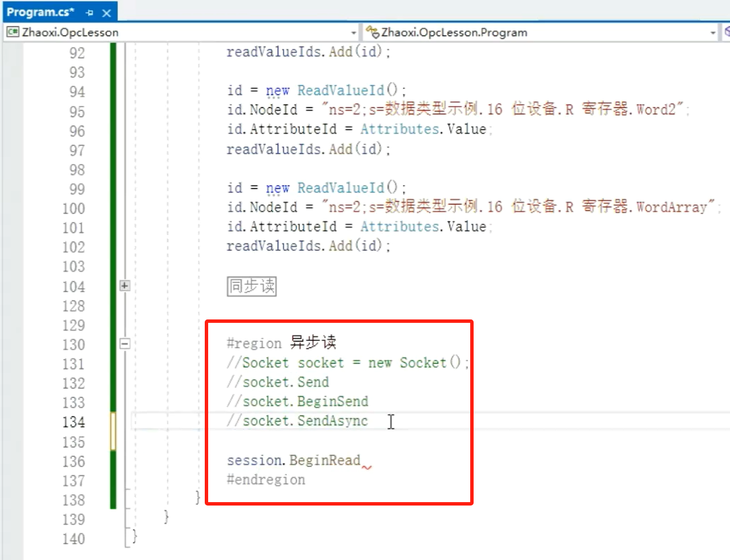
Task: Click line number 134 in the gutter
Action: point(74,422)
